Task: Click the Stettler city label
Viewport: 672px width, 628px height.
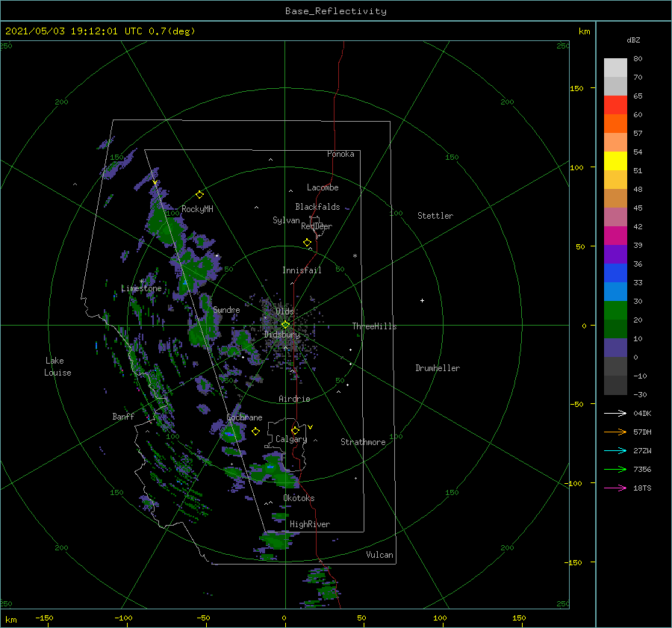Action: coord(435,216)
